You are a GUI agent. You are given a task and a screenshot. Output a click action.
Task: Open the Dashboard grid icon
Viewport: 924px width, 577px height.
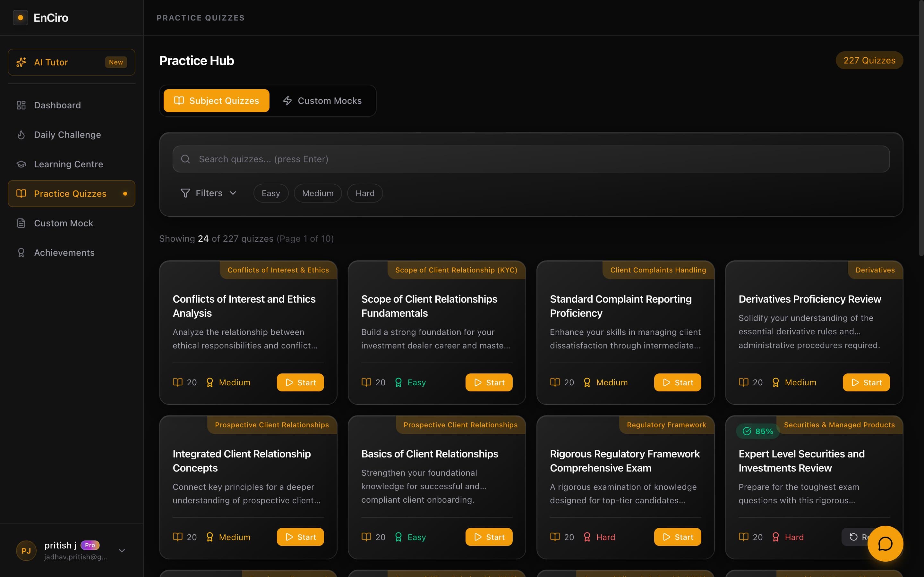(21, 105)
